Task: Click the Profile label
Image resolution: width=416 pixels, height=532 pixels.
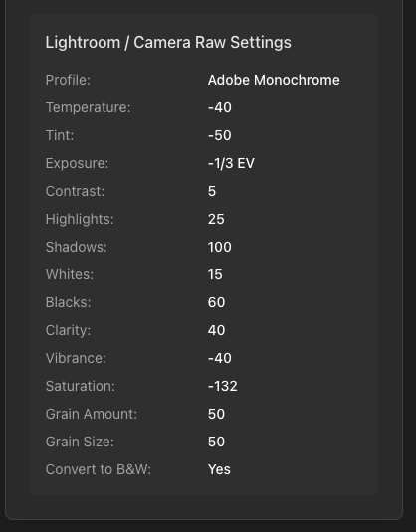Action: [68, 81]
